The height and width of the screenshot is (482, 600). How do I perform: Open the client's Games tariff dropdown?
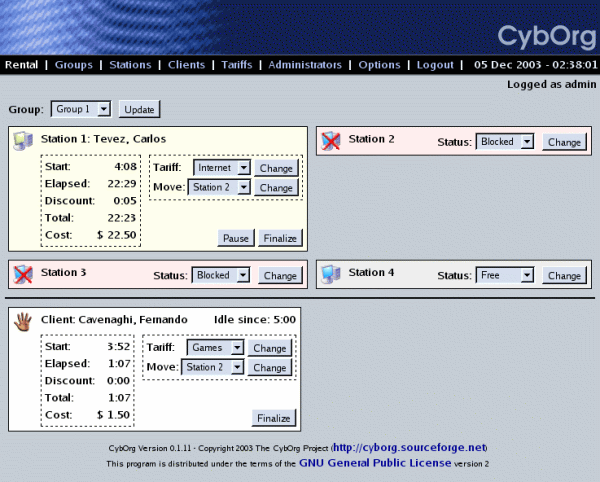pyautogui.click(x=217, y=348)
